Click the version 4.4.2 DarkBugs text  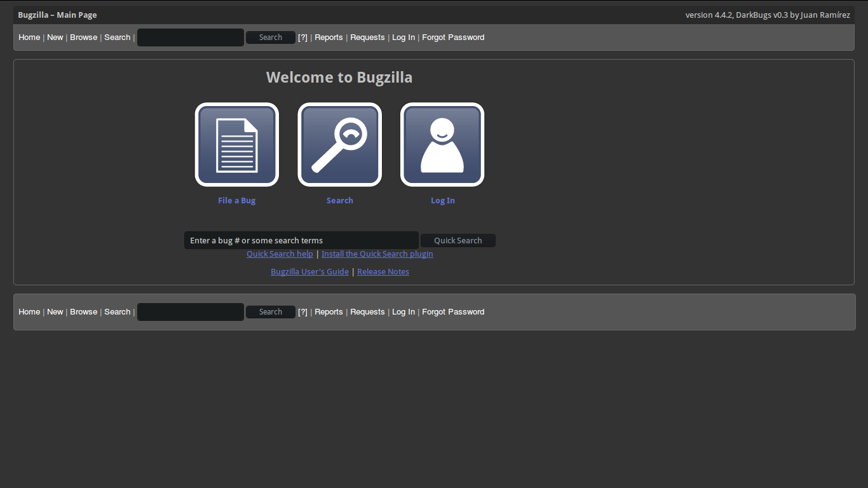[768, 15]
